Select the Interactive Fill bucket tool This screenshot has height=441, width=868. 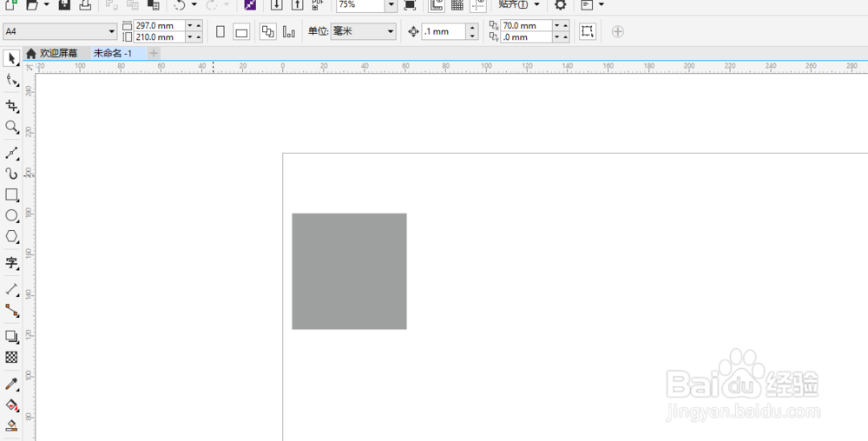(11, 405)
